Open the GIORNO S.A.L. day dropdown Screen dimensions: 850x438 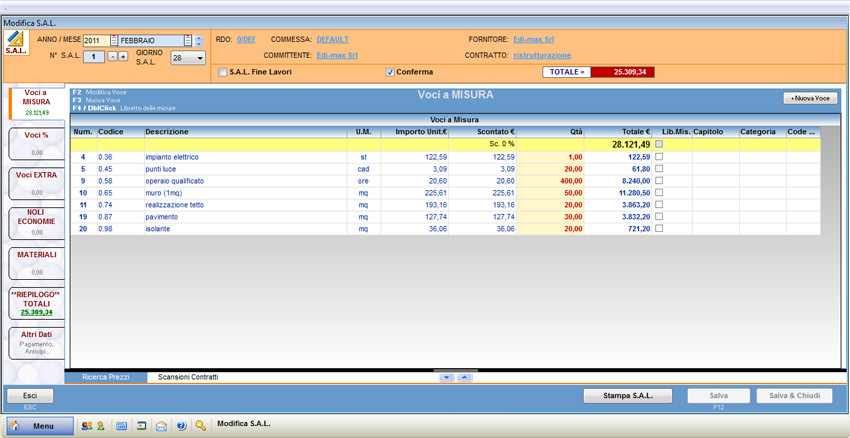200,58
